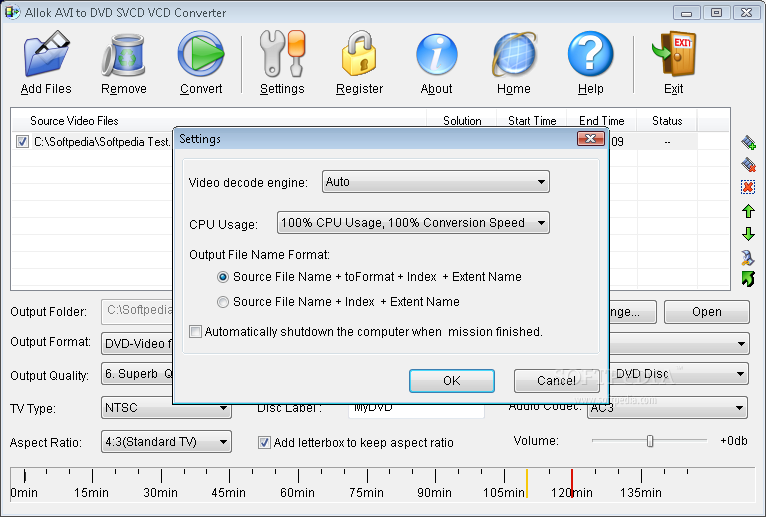Move file down with green down arrow
The image size is (766, 517).
click(x=748, y=234)
